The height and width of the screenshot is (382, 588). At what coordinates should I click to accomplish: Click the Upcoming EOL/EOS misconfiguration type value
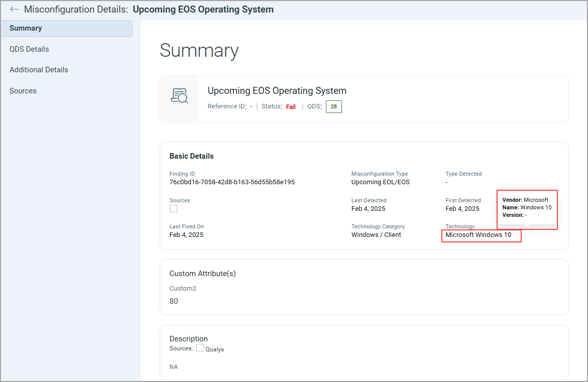coord(380,182)
